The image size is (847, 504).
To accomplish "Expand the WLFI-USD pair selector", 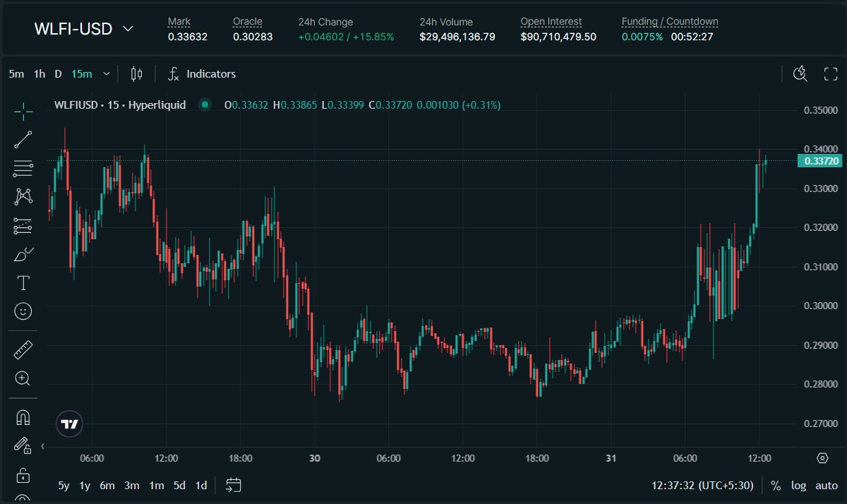I will [x=84, y=29].
